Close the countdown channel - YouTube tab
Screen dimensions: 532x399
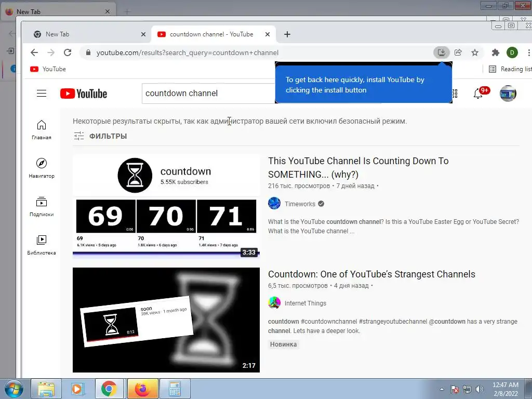[268, 34]
